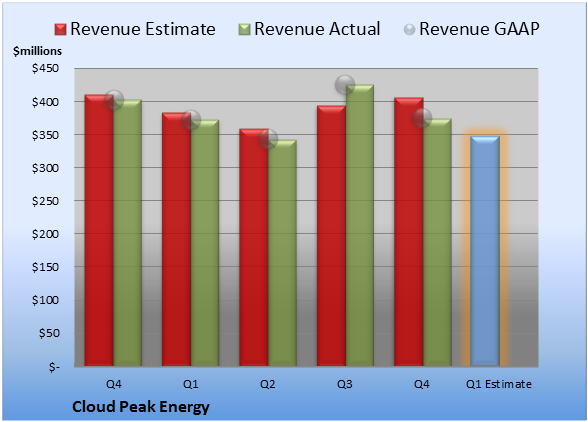This screenshot has height=422, width=588.
Task: Click the GAAP sphere marker above Q3
Action: pyautogui.click(x=345, y=85)
